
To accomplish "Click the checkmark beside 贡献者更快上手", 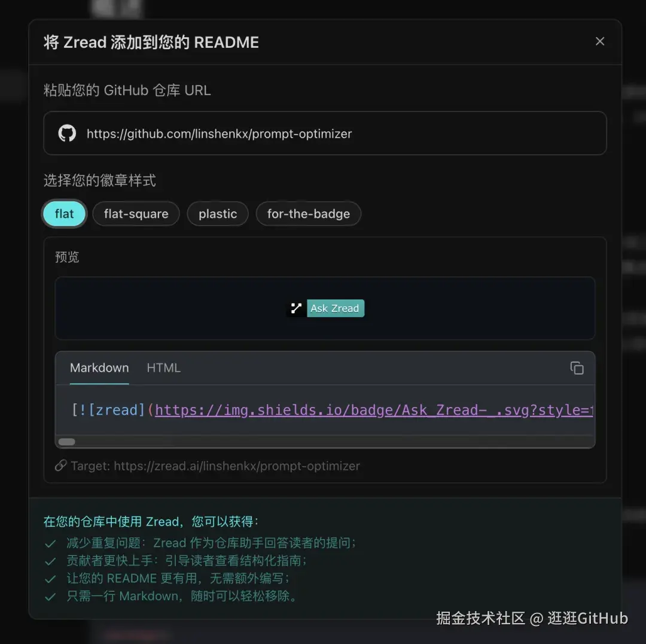I will 50,561.
